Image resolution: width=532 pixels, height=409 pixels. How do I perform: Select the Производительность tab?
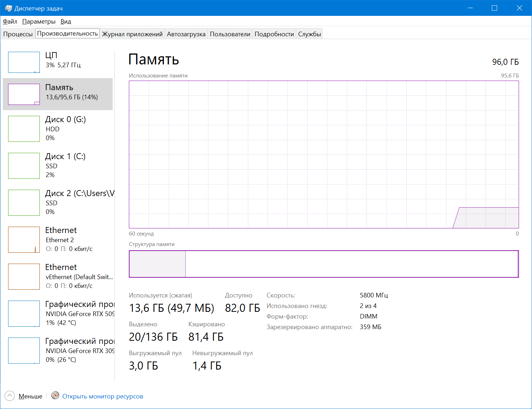[67, 33]
